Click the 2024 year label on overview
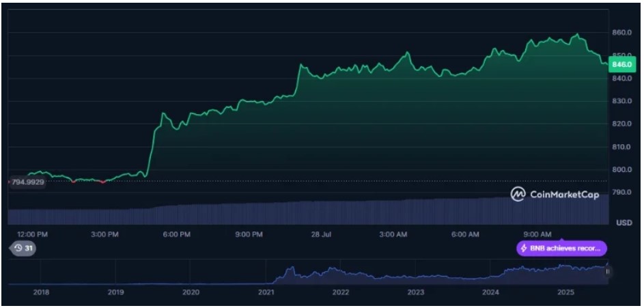 pyautogui.click(x=490, y=292)
